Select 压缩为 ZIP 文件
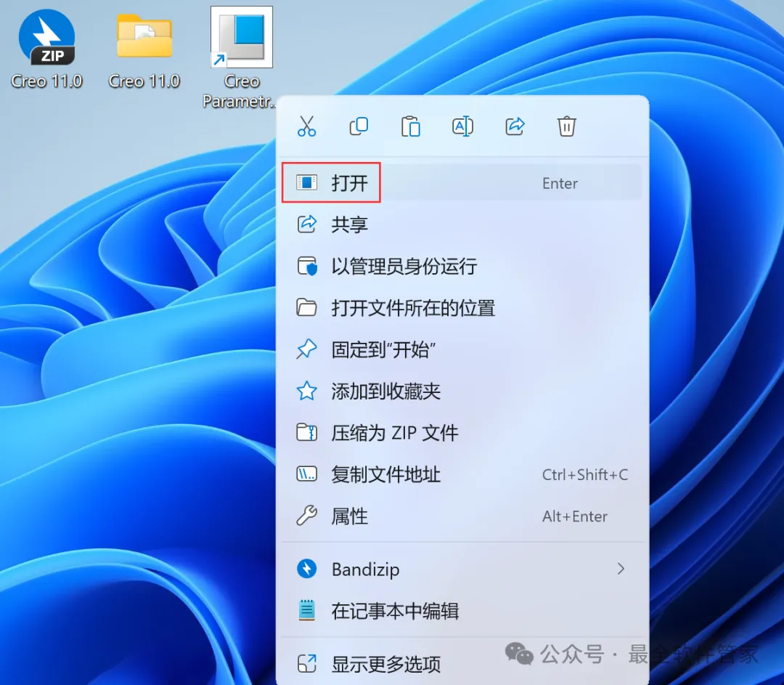The width and height of the screenshot is (784, 685). 462,432
